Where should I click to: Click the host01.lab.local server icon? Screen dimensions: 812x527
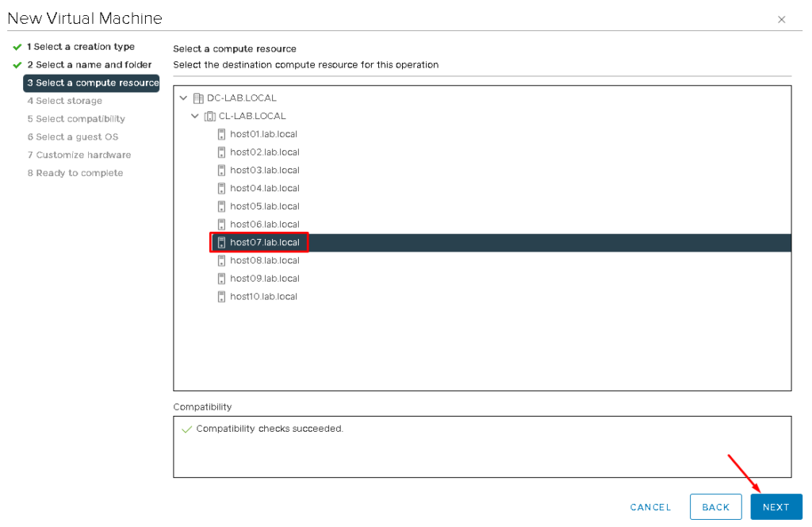coord(222,134)
